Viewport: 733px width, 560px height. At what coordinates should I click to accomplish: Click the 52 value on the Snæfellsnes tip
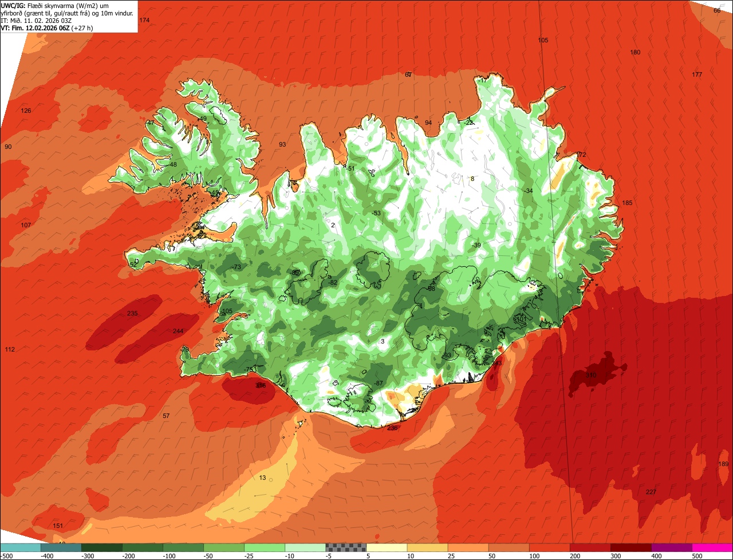point(133,264)
